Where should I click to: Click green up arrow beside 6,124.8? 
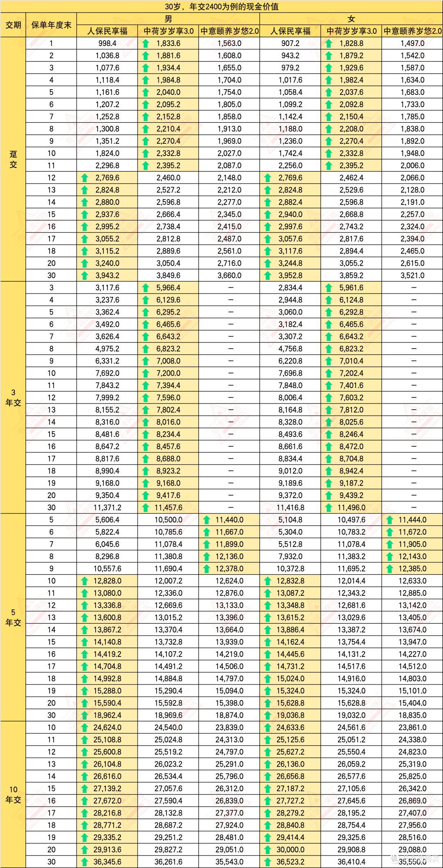point(329,300)
